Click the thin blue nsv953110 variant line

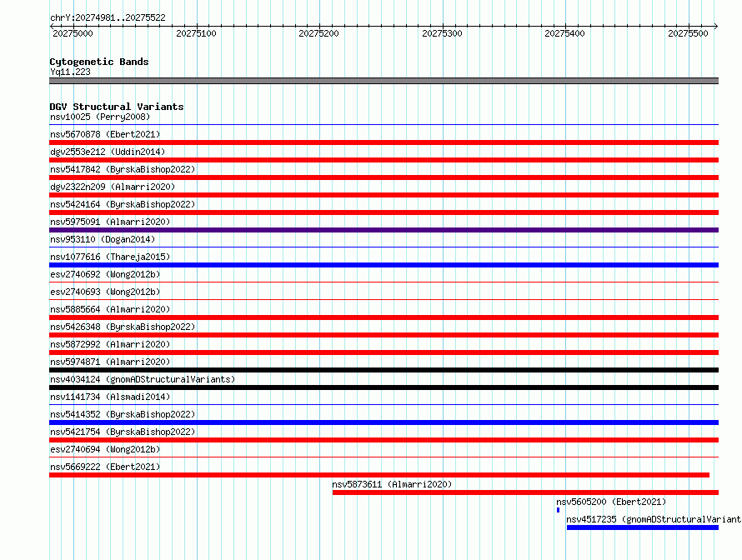point(384,247)
